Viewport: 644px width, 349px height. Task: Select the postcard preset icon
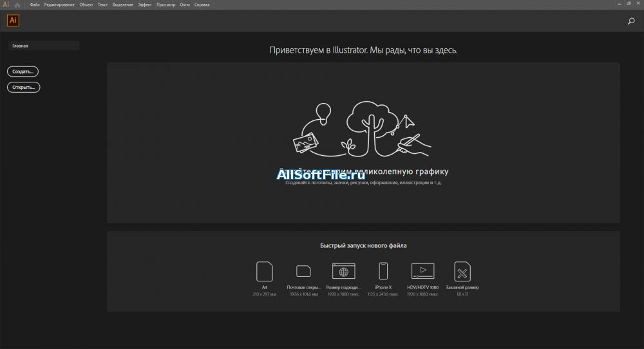303,271
